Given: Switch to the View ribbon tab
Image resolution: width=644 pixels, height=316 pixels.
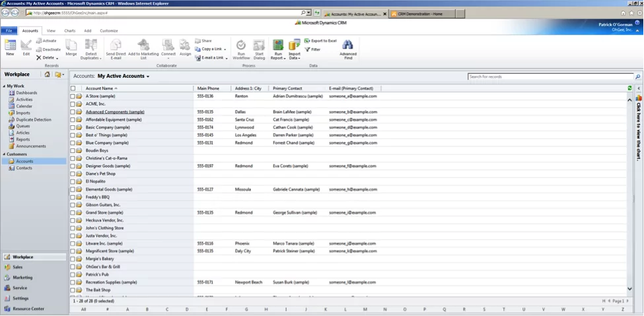Looking at the screenshot, I should click(51, 31).
